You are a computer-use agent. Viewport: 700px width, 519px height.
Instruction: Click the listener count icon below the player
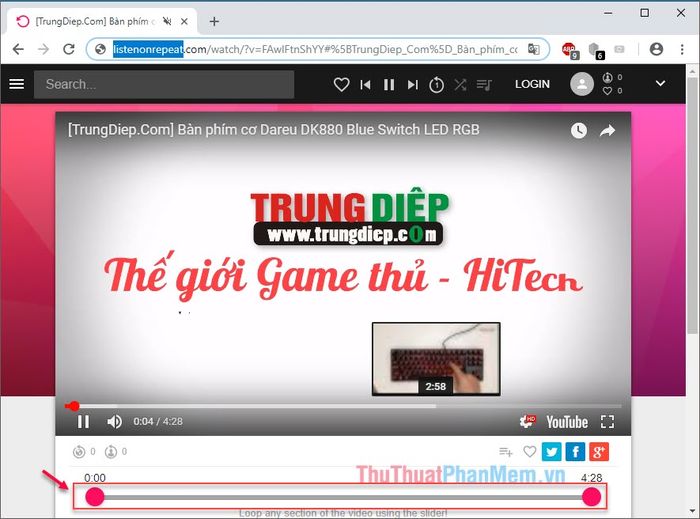(x=111, y=452)
